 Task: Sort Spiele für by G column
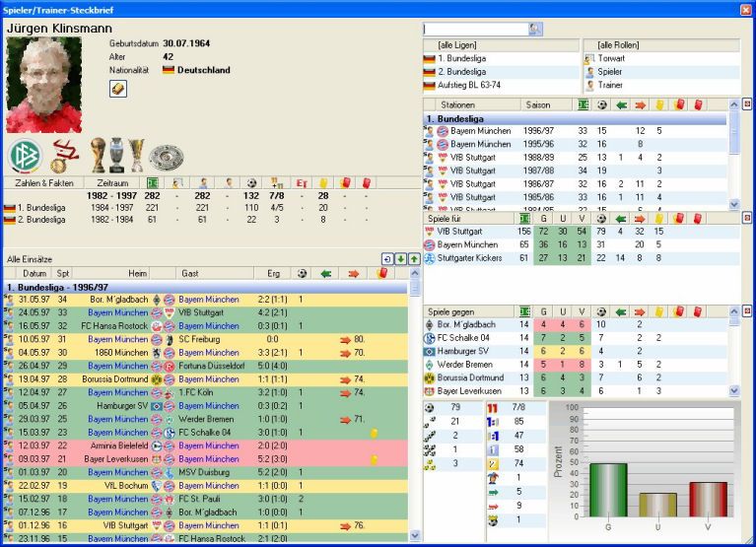(x=543, y=219)
